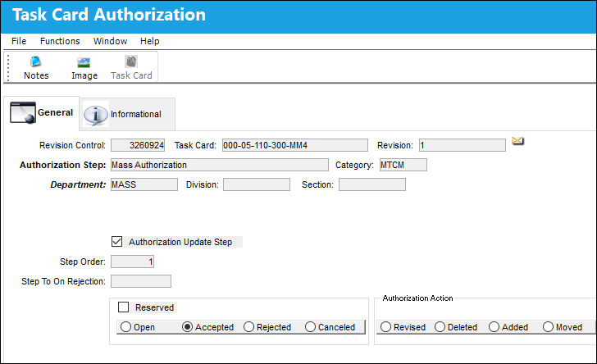The image size is (597, 364).
Task: Click the Revision Control label
Action: [72, 145]
